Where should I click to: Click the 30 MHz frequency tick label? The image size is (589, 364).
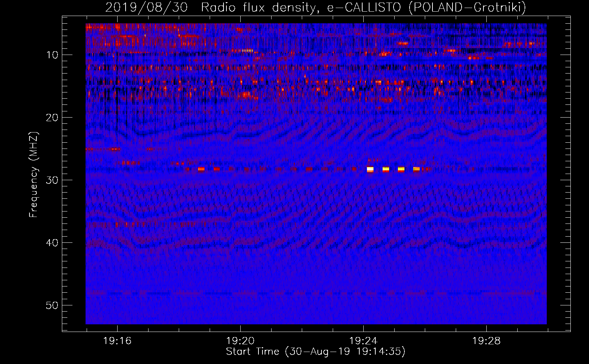(x=52, y=180)
